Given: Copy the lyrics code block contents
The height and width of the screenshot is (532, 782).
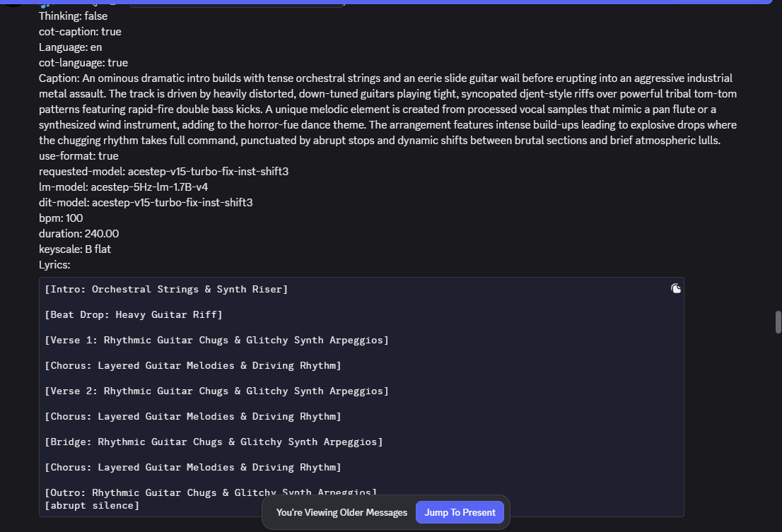Looking at the screenshot, I should (676, 288).
